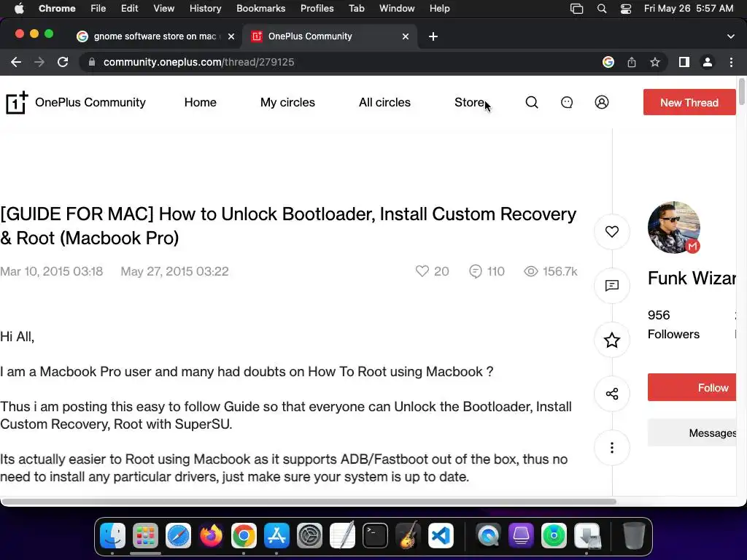
Task: Reload the page in Chrome
Action: tap(63, 62)
